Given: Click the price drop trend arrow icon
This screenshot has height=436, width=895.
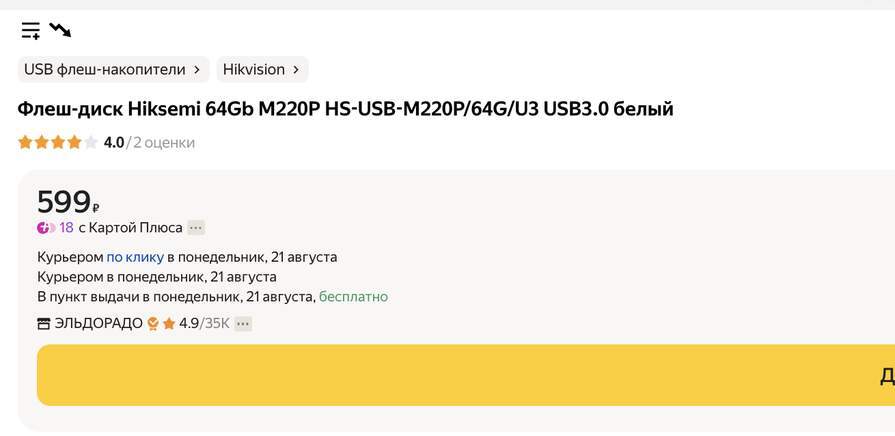Looking at the screenshot, I should click(x=60, y=30).
